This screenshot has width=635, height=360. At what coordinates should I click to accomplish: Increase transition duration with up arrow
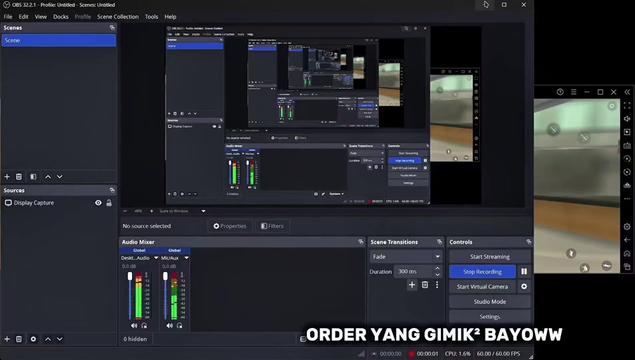click(437, 268)
